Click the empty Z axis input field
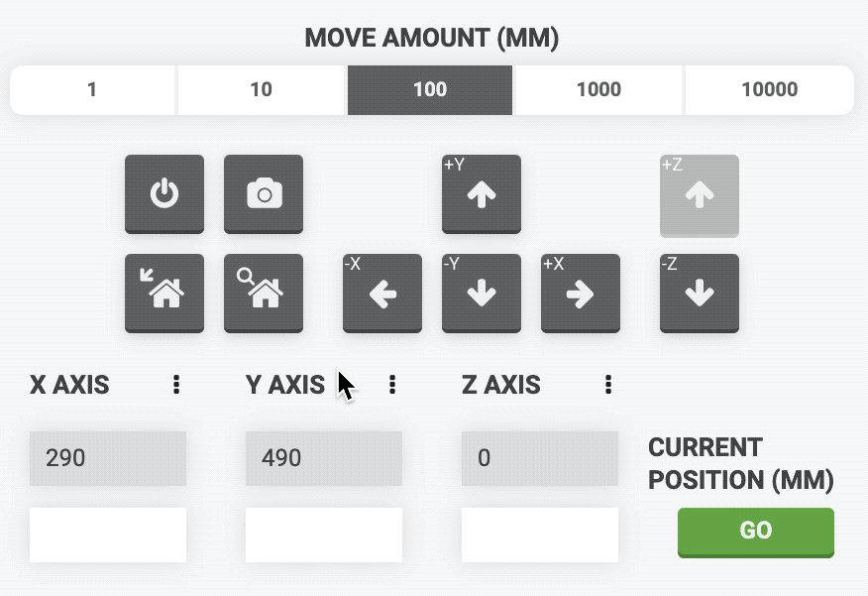The height and width of the screenshot is (596, 868). pyautogui.click(x=540, y=535)
